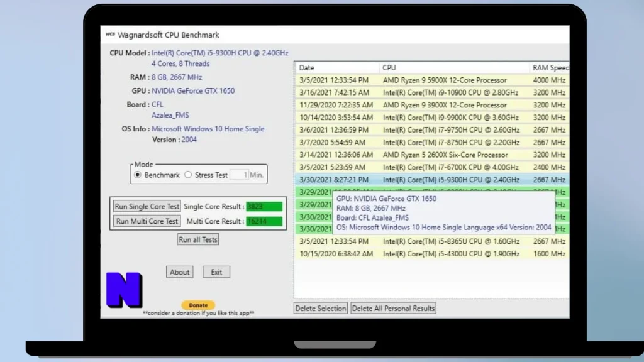Select the Intel i7-8750H result row
The height and width of the screenshot is (362, 644).
coord(432,143)
